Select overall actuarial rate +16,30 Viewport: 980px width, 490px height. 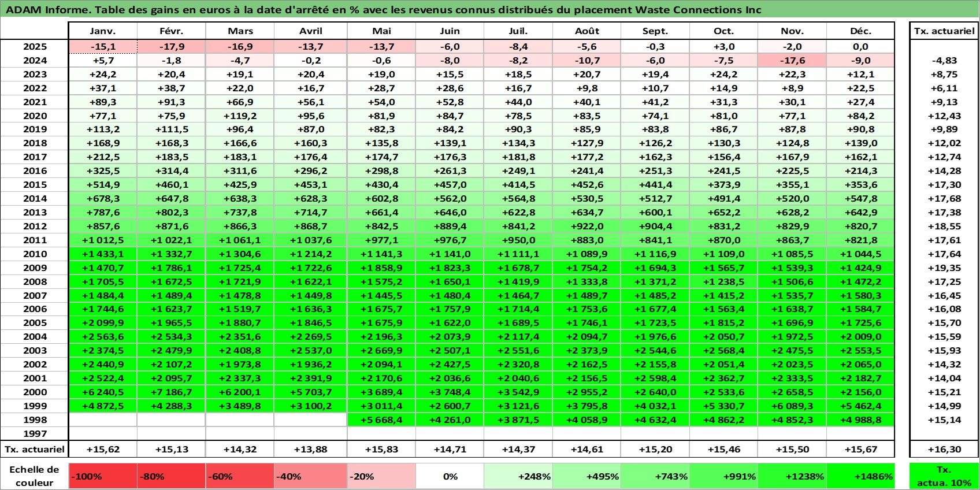coord(944,449)
